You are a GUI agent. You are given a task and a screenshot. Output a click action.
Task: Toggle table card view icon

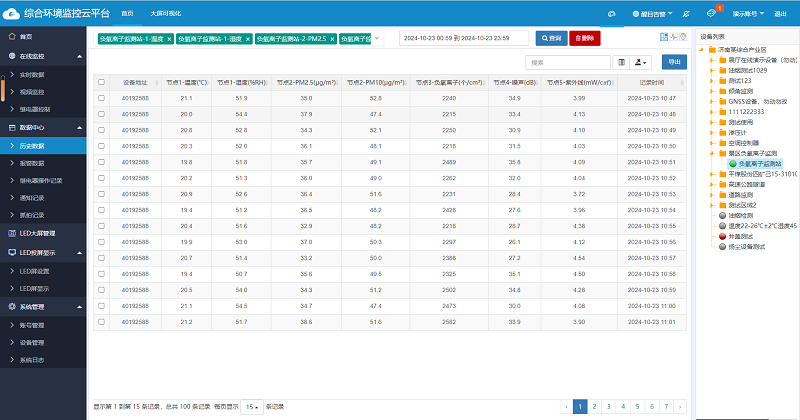point(621,62)
